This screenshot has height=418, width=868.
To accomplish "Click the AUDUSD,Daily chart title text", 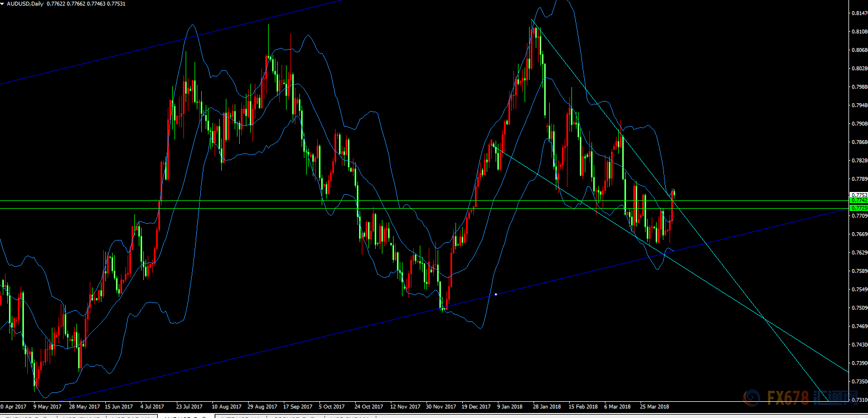I will click(26, 3).
